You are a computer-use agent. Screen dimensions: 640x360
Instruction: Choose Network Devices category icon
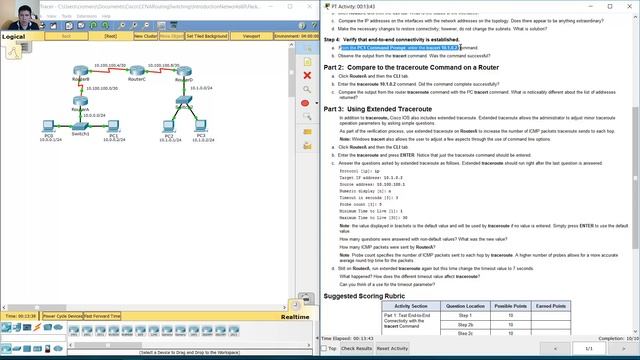pyautogui.click(x=6, y=327)
